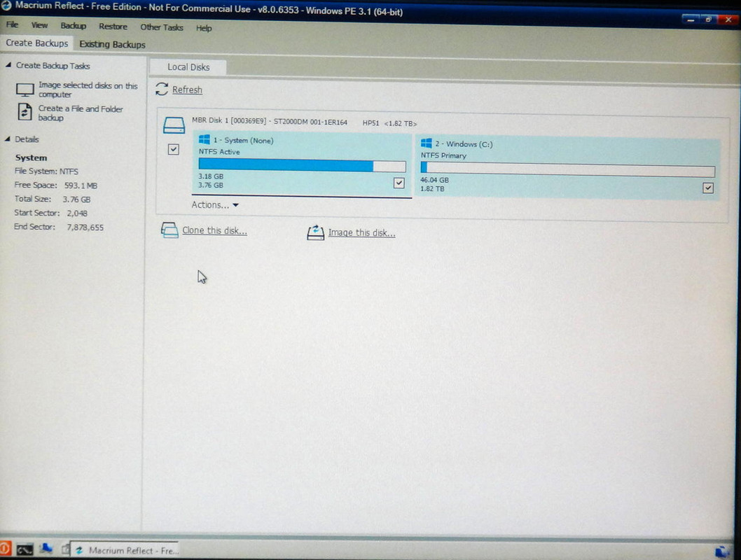Click the orange power icon in taskbar

tap(5, 549)
